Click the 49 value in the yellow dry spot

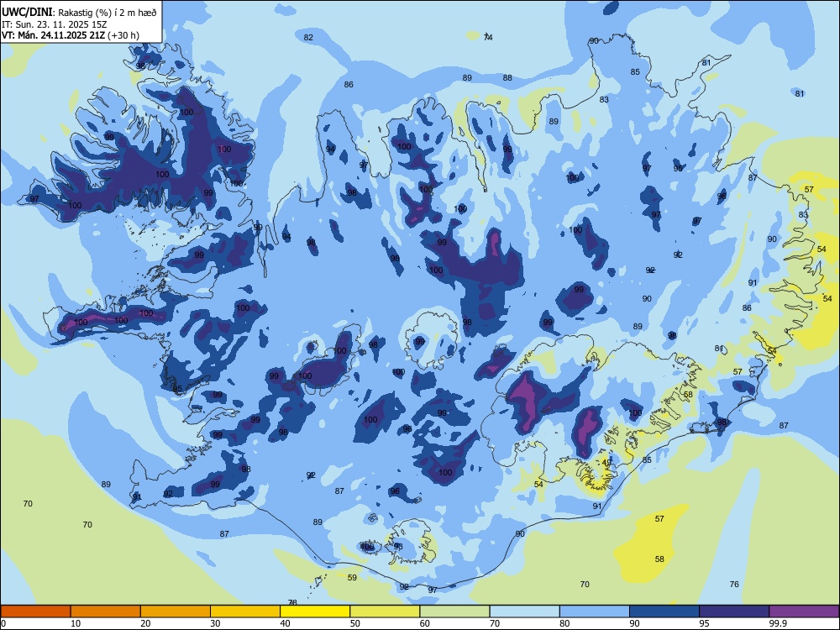(606, 463)
